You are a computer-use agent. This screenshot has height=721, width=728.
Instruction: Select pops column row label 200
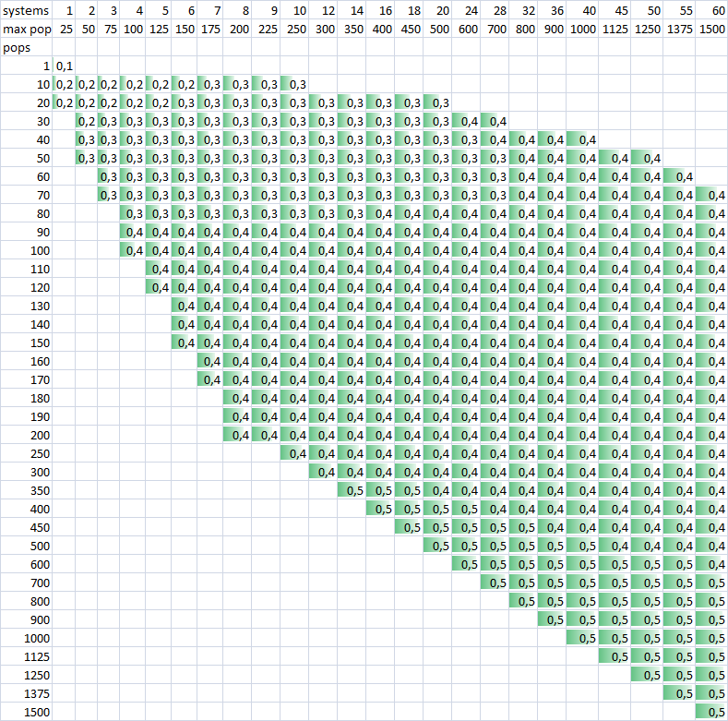pos(26,436)
